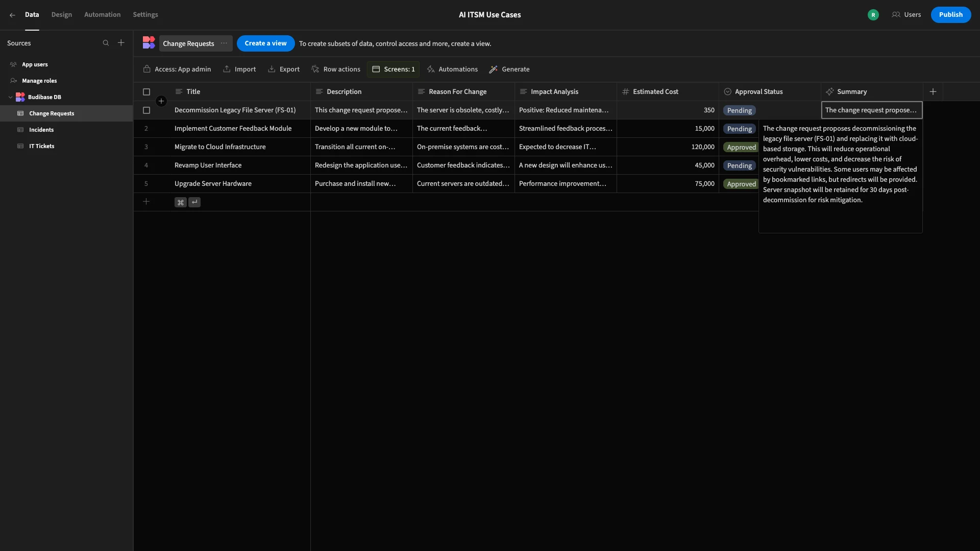Click the user avatar R icon
The height and width of the screenshot is (551, 980).
tap(873, 15)
